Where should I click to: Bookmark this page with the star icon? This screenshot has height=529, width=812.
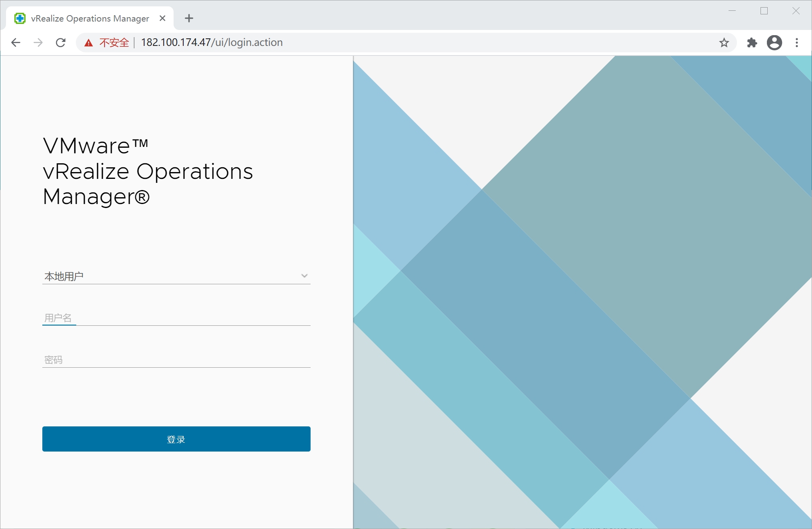click(x=724, y=42)
